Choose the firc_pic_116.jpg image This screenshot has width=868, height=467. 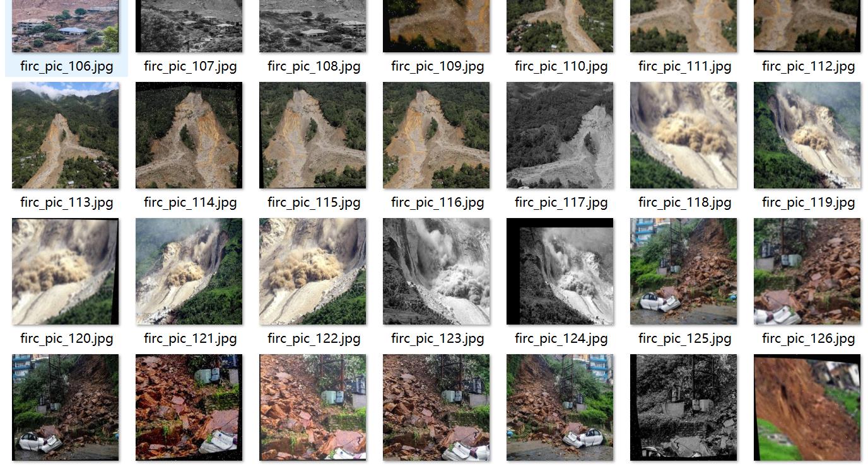tap(437, 135)
